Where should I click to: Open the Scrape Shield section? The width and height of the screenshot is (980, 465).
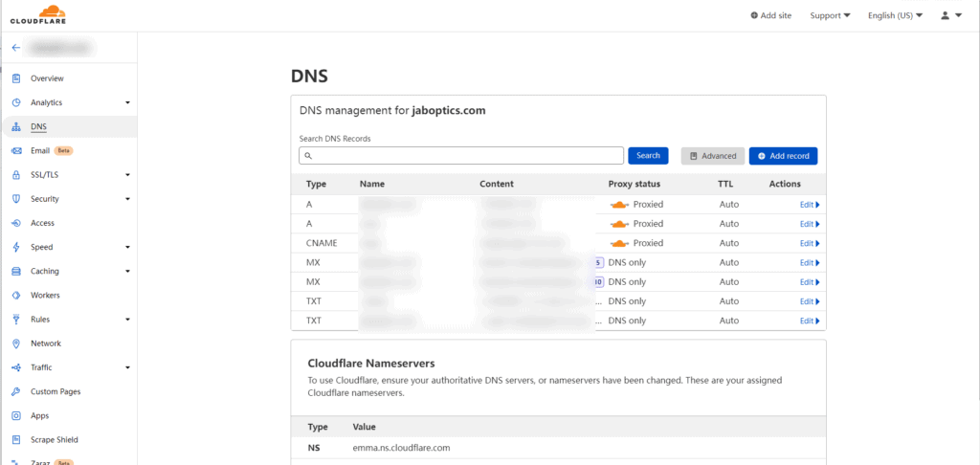(55, 440)
